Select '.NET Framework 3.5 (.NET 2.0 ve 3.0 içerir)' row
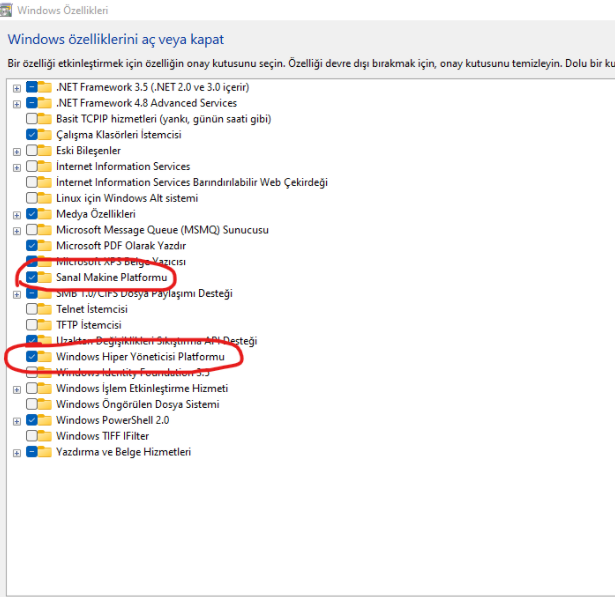The width and height of the screenshot is (615, 597). pos(153,87)
